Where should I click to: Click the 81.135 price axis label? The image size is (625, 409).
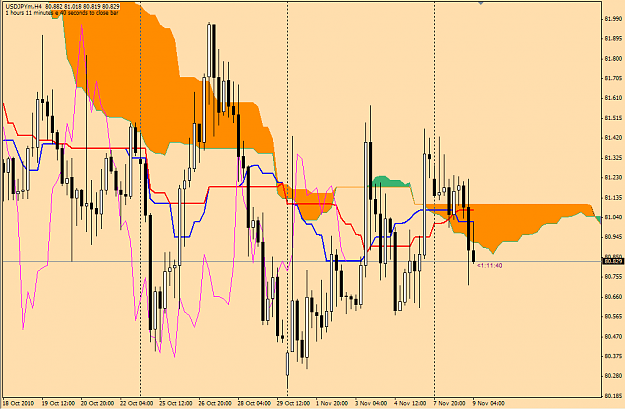tap(613, 197)
